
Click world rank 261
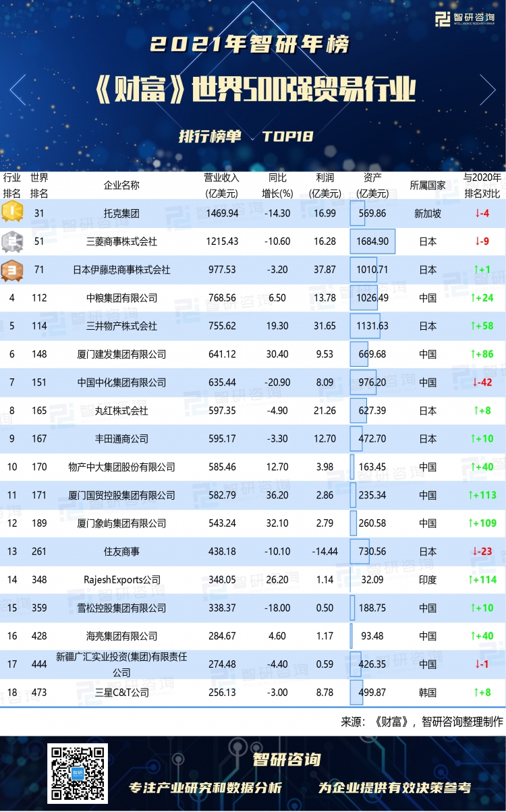pos(39,552)
